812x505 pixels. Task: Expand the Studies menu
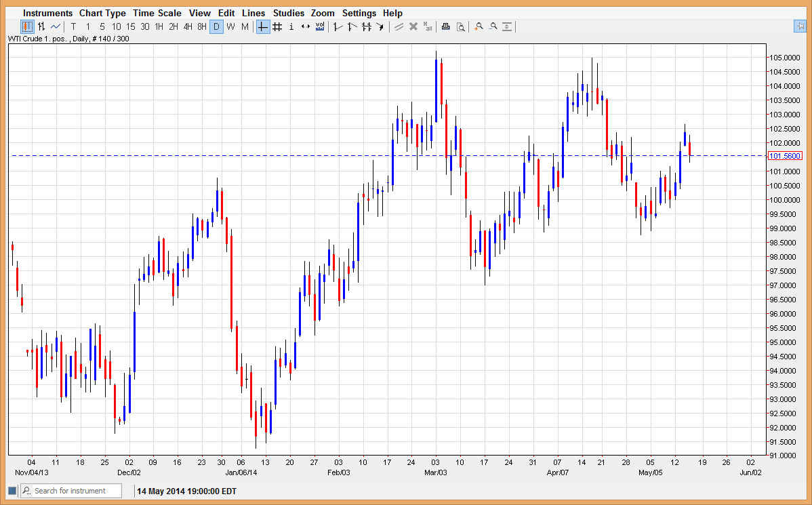(x=289, y=13)
